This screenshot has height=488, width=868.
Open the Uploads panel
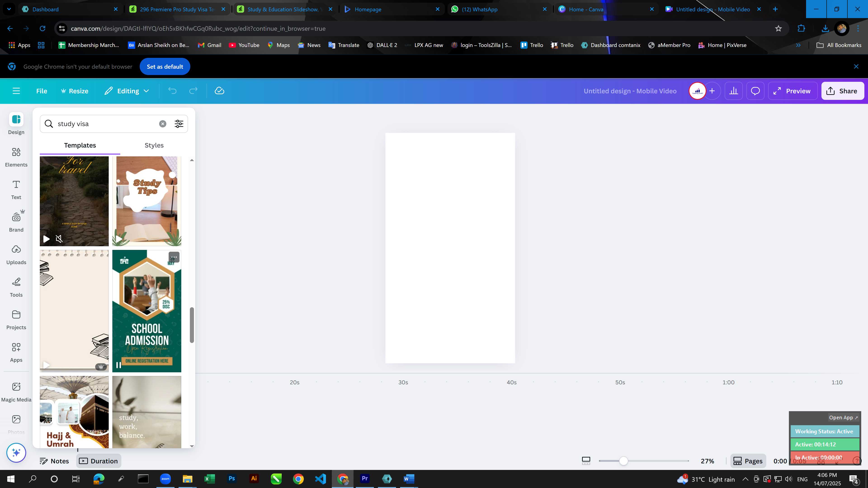point(16,255)
